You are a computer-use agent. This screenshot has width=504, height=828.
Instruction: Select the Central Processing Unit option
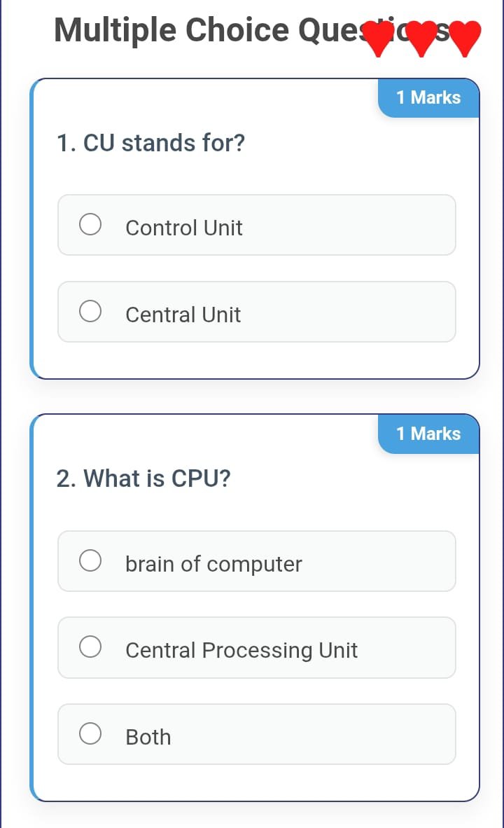(90, 647)
